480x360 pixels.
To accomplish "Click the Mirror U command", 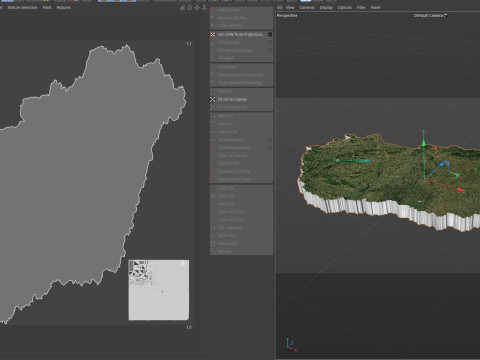I will coord(241,116).
